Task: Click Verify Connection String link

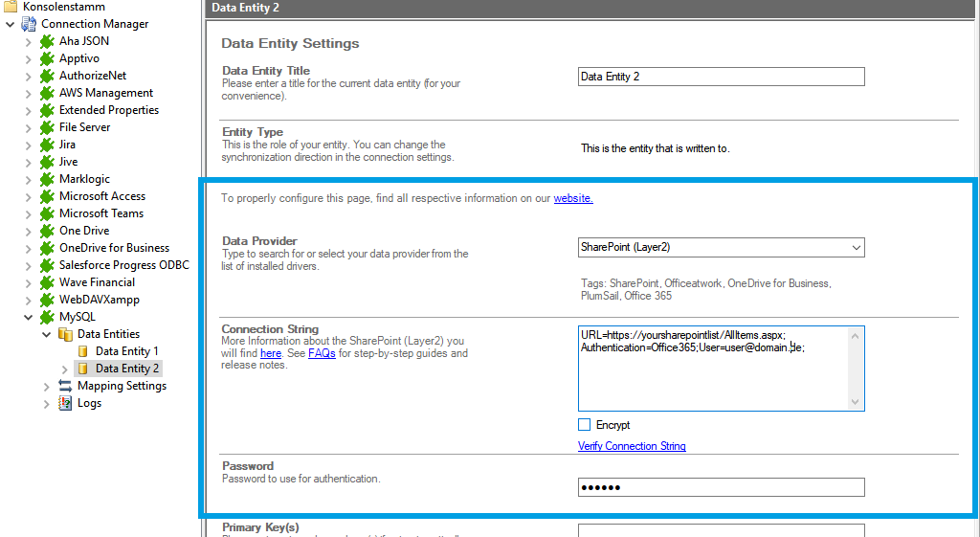Action: pyautogui.click(x=632, y=446)
